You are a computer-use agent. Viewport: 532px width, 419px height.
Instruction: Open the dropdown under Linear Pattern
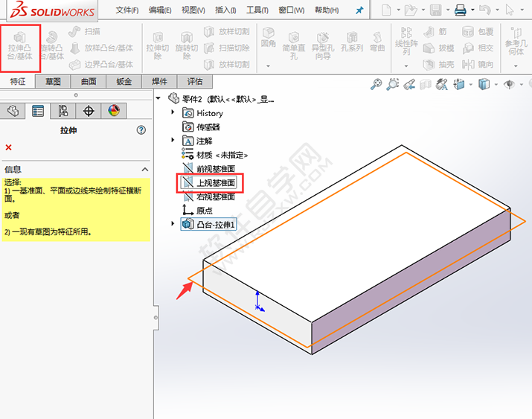(406, 65)
